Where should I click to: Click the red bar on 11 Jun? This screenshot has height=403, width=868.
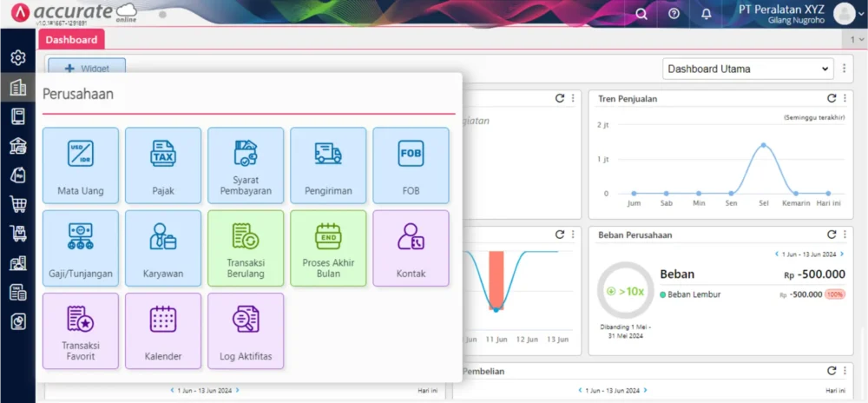(496, 280)
